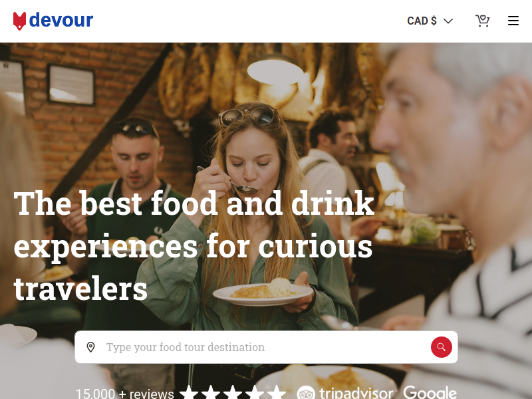
Task: Click the Tripadvisor owl icon
Action: (x=306, y=394)
